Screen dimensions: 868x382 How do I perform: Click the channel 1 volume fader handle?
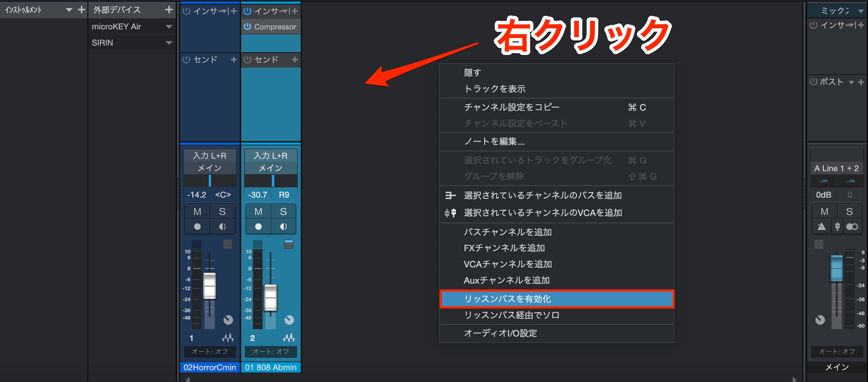(210, 286)
